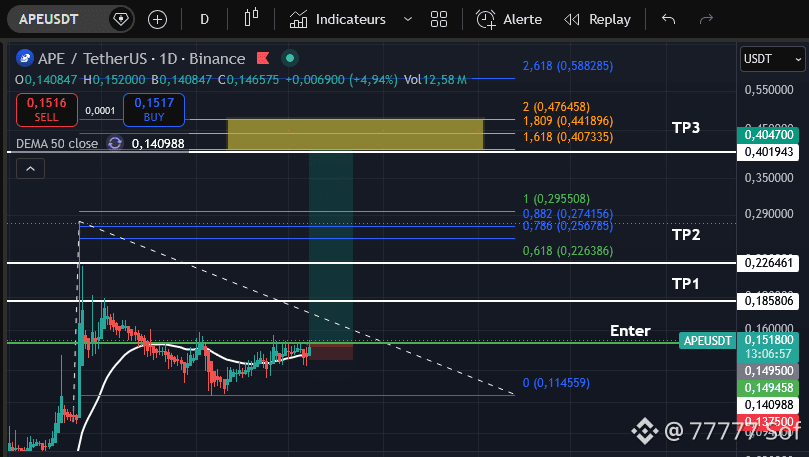The height and width of the screenshot is (457, 809).
Task: Click the 0,0001 spread value
Action: tap(100, 111)
